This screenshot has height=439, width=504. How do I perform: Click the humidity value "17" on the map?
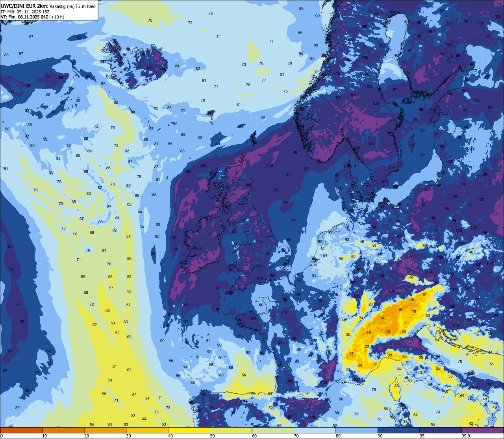[351, 354]
